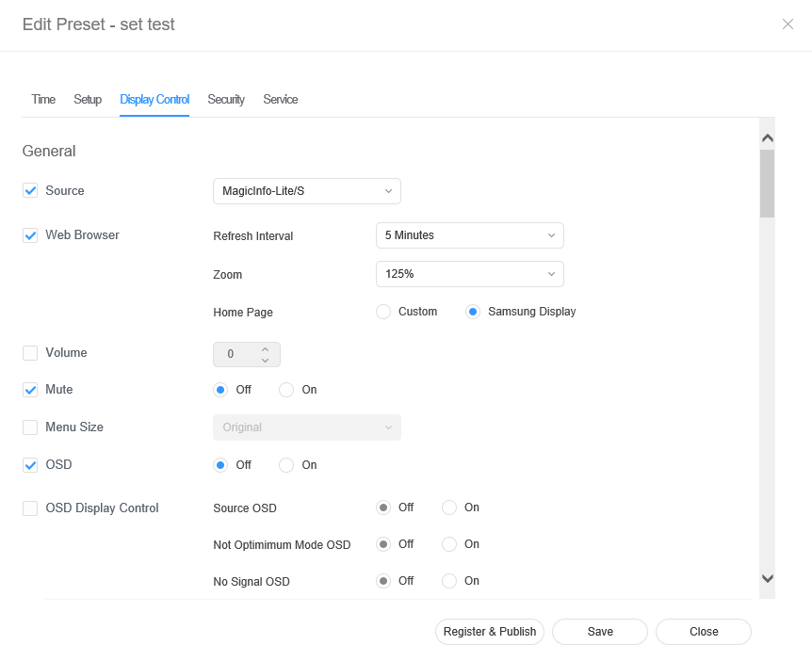The width and height of the screenshot is (812, 661).
Task: Switch to the Security tab
Action: [x=226, y=100]
